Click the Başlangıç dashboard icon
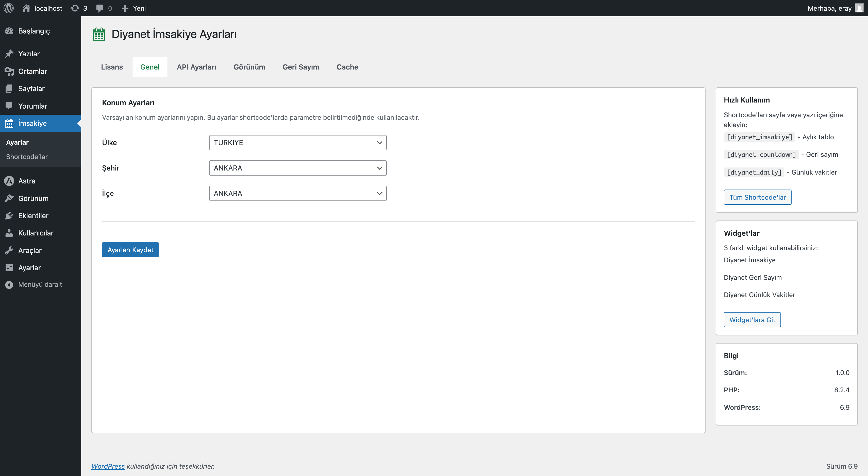 coord(9,31)
